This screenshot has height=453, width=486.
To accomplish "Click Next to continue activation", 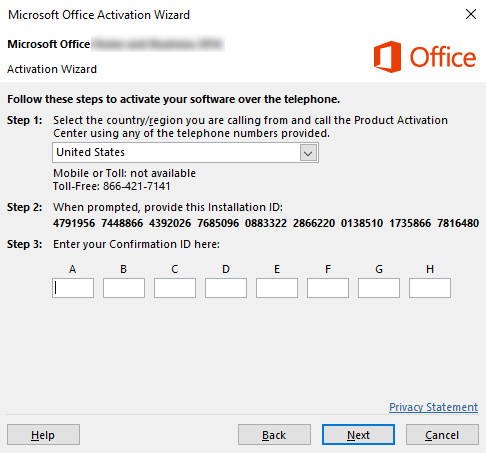I will point(358,435).
